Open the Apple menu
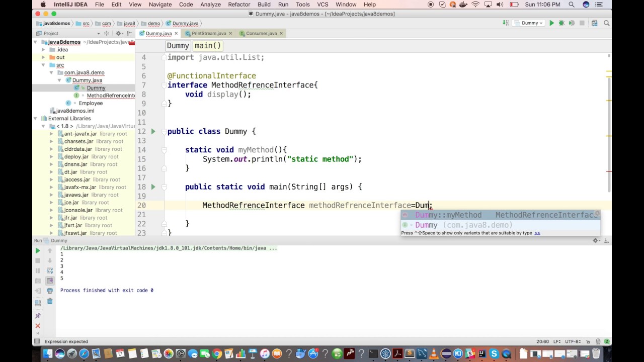The image size is (644, 362). click(x=42, y=5)
